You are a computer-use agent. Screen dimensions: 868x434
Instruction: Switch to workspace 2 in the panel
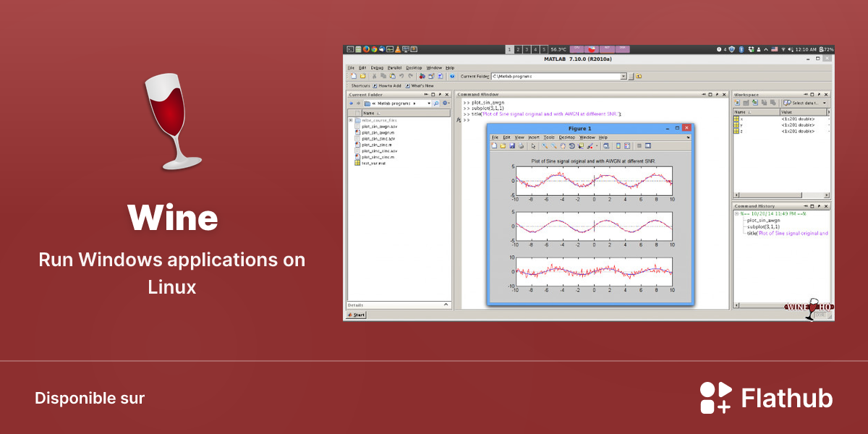click(x=518, y=49)
